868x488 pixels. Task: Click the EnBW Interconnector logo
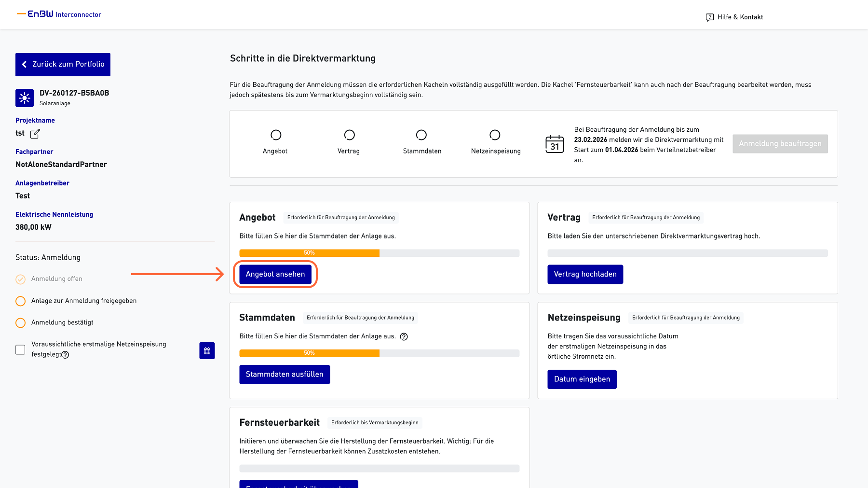[59, 14]
